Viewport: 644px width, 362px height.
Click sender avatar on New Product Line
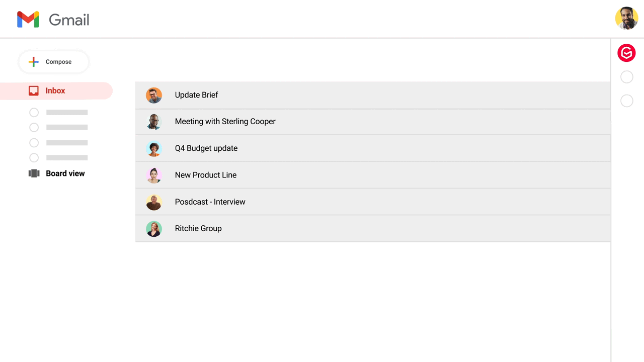point(154,175)
